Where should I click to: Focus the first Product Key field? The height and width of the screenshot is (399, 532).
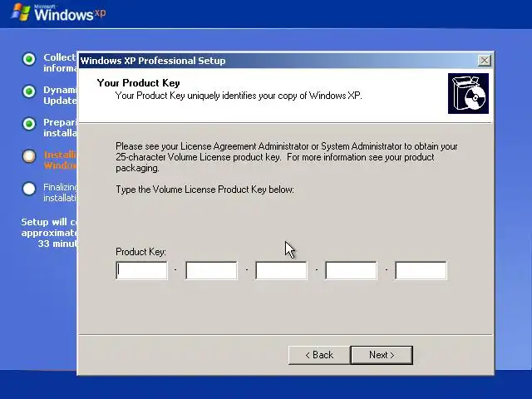point(141,270)
